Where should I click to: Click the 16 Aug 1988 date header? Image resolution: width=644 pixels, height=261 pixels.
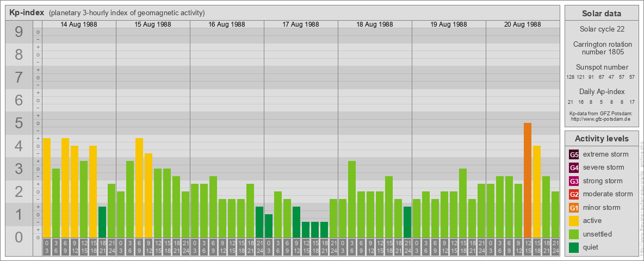(x=227, y=24)
